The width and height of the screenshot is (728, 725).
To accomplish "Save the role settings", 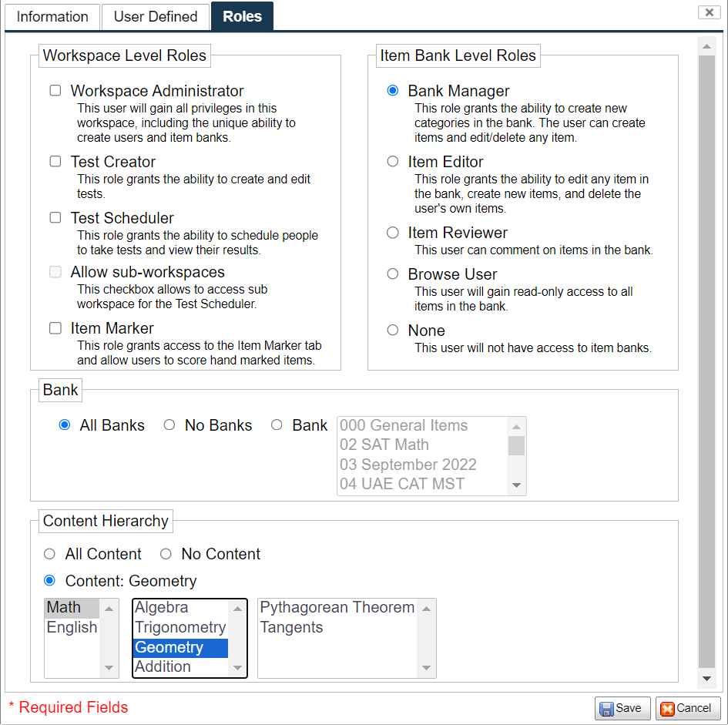I will pyautogui.click(x=622, y=708).
